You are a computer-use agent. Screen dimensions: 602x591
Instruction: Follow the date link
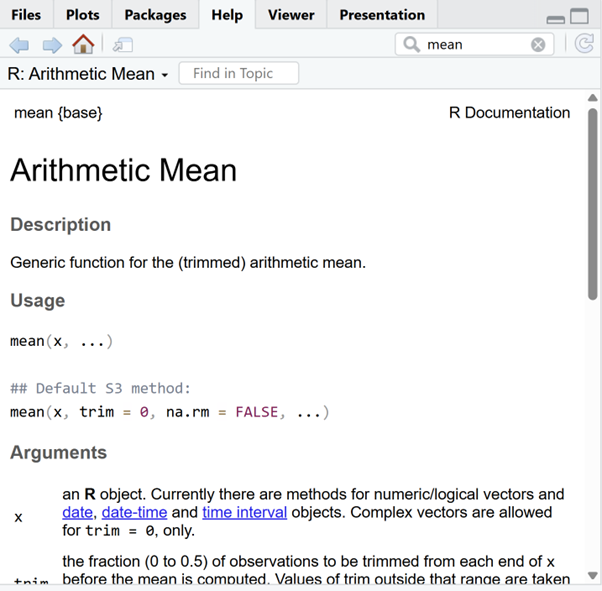pos(78,512)
